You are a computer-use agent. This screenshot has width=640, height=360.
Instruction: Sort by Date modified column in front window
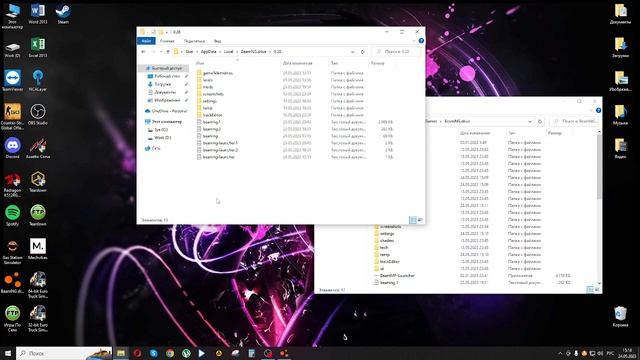(x=298, y=63)
